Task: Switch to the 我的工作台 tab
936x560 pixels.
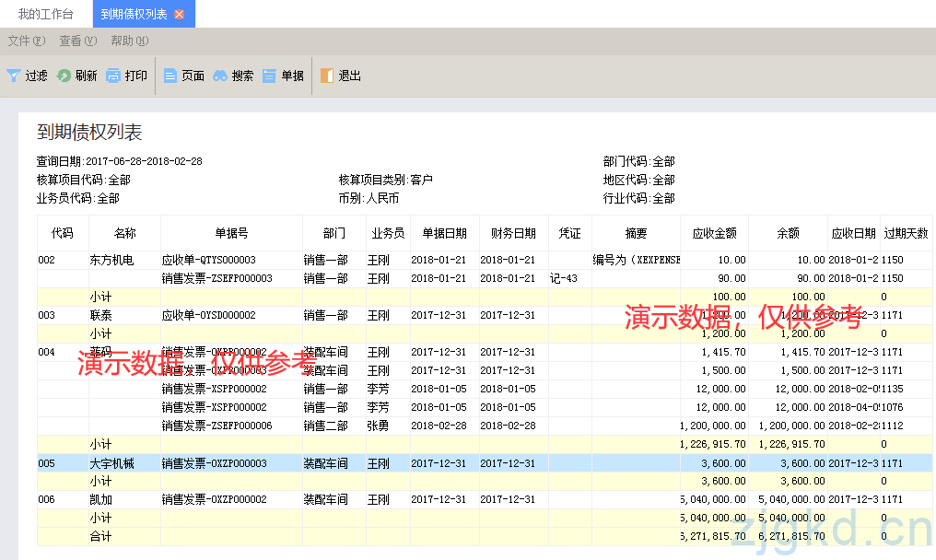Action: coord(46,14)
